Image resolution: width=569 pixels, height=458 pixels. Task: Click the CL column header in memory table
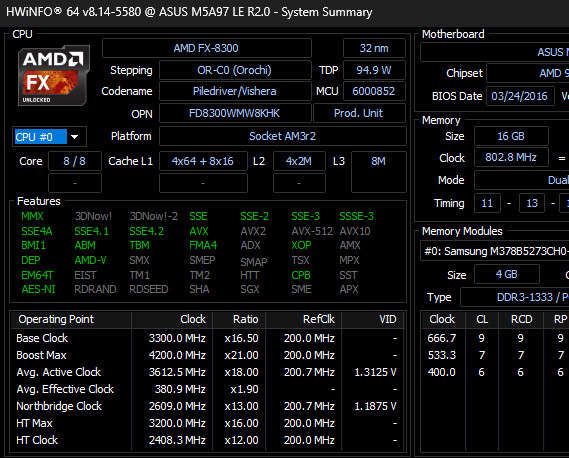pos(482,319)
